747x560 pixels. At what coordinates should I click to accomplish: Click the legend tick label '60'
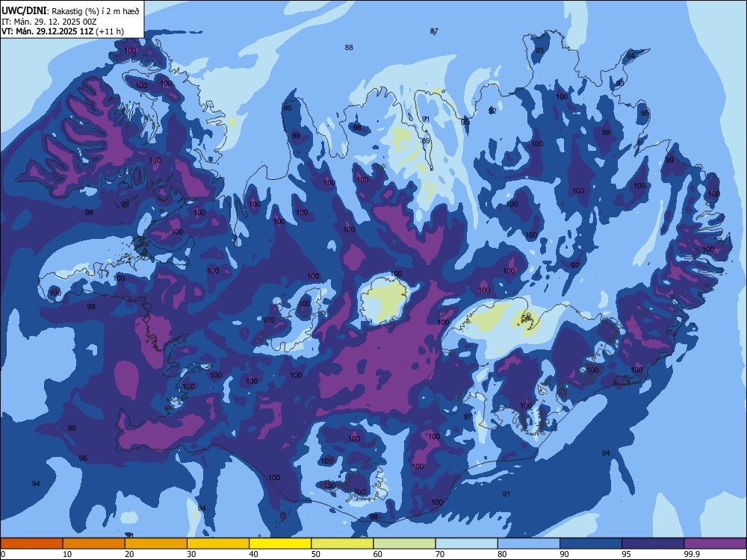coord(378,554)
